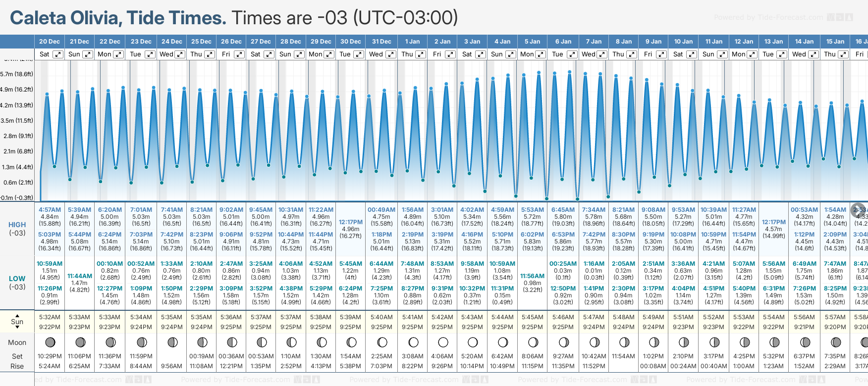
Task: Expand the Thu 1 Jan column
Action: 421,54
